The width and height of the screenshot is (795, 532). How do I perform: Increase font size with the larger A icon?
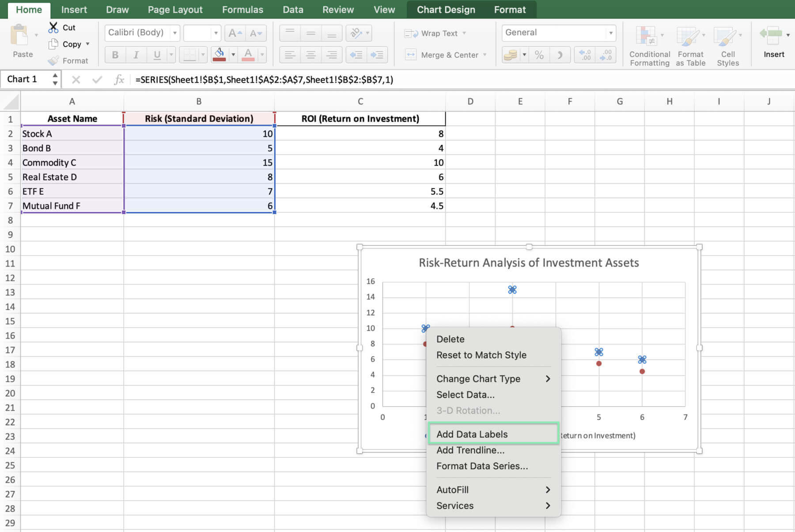[235, 33]
